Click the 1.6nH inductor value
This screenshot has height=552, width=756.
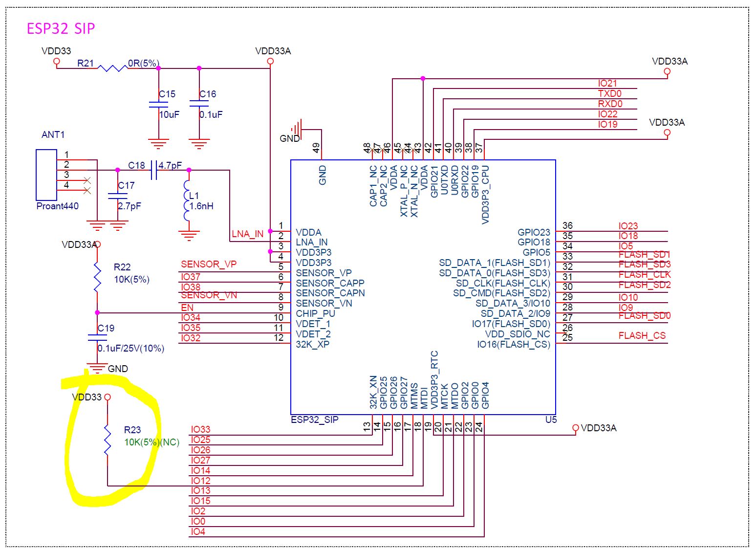201,206
